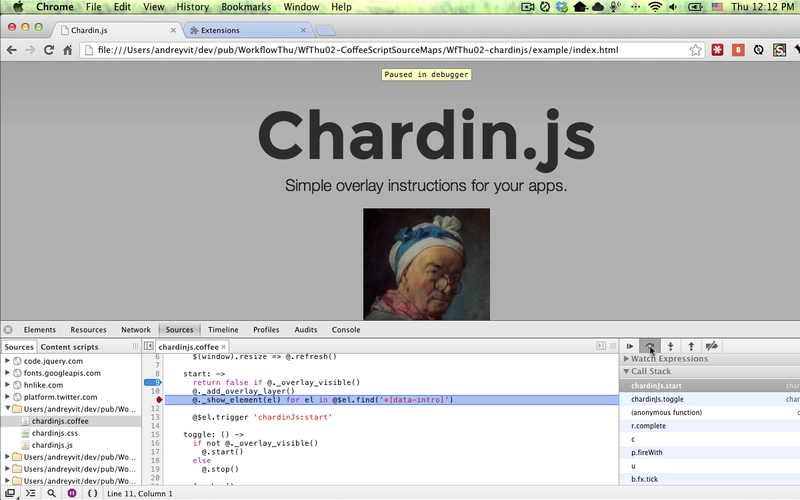800x500 pixels.
Task: Expand the code.jquery.com source tree
Action: [x=7, y=361]
